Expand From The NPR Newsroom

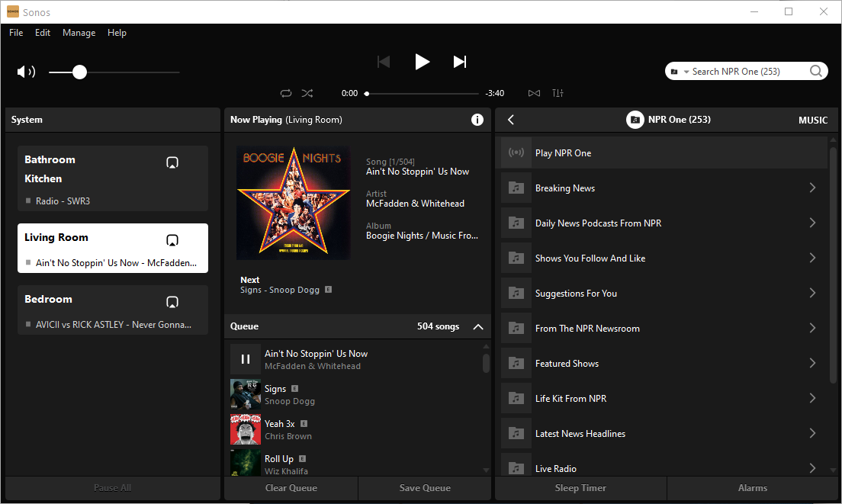(x=812, y=328)
